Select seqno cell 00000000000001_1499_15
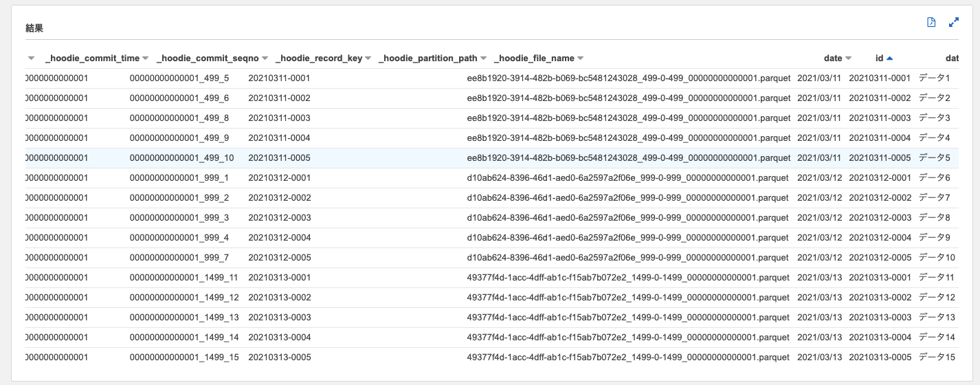 [184, 357]
